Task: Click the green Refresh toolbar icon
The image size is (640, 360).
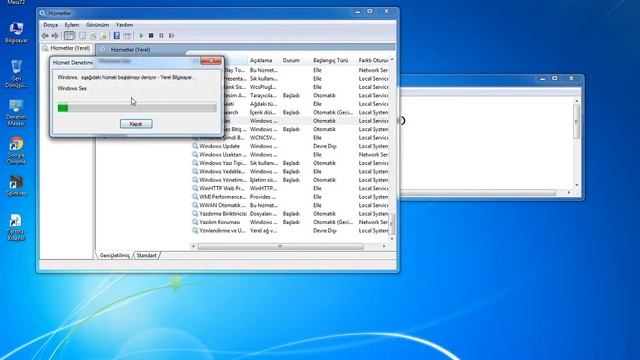Action: 93,36
